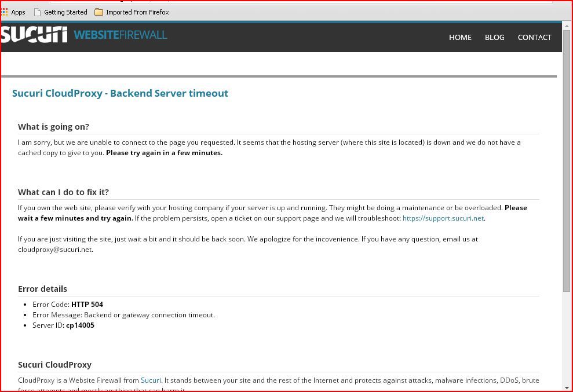Click the 'Backend or gateway connection timeout.' message
This screenshot has width=573, height=392.
pos(149,315)
